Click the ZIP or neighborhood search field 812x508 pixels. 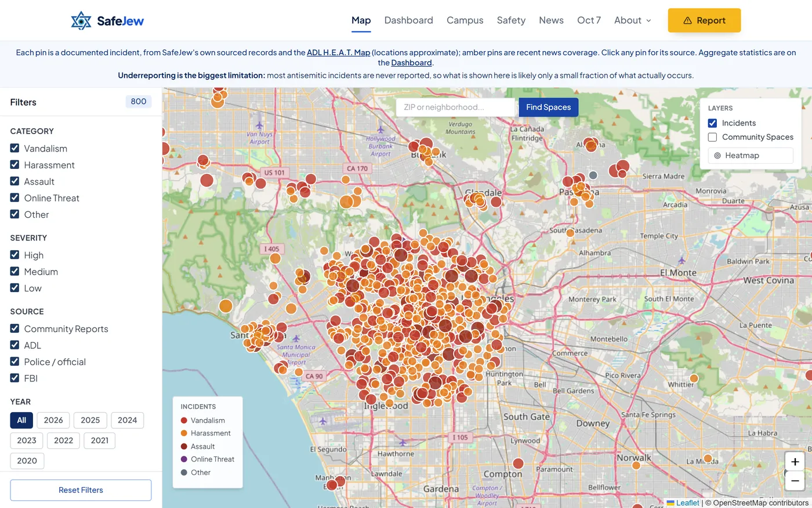coord(456,107)
